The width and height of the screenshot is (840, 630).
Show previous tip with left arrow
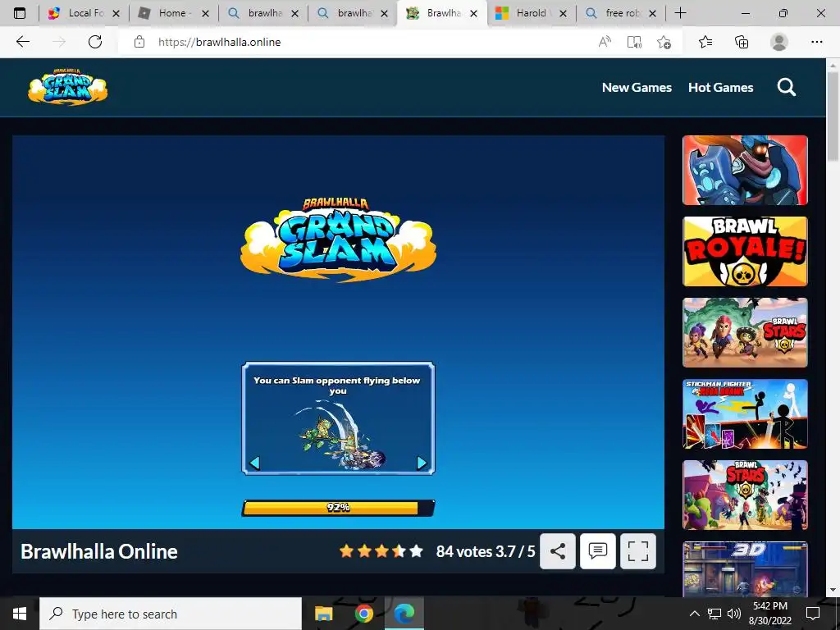[x=255, y=463]
